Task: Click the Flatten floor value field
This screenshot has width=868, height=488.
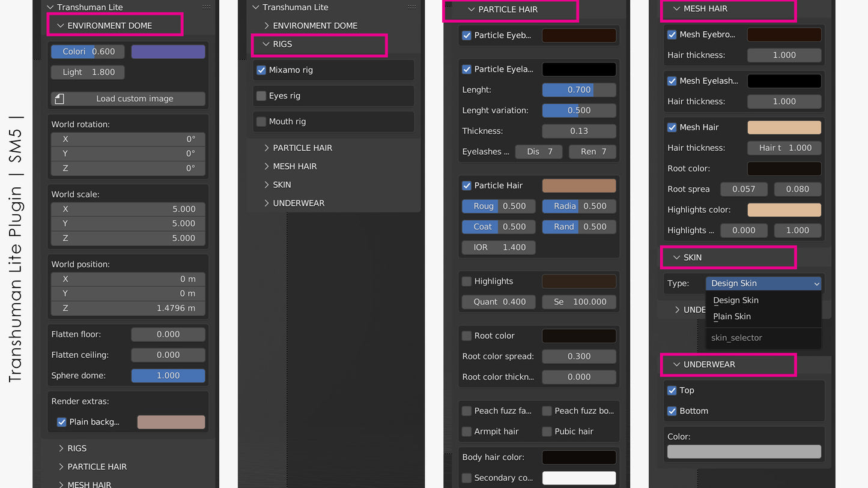Action: (x=168, y=334)
